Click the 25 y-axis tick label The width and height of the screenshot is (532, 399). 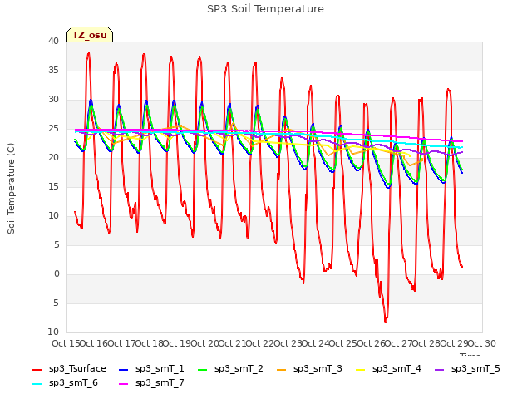pos(53,129)
